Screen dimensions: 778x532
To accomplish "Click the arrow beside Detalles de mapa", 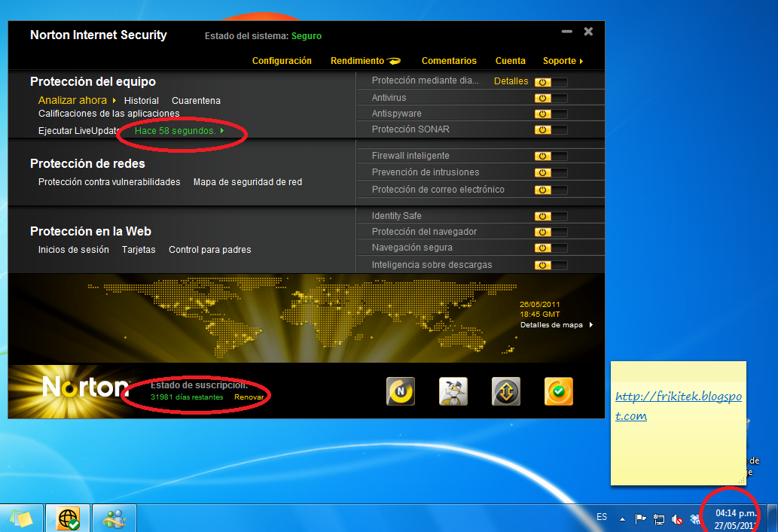I will 591,325.
